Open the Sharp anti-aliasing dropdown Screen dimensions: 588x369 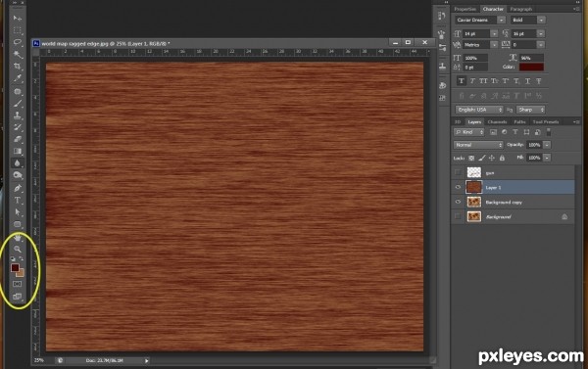[x=531, y=110]
